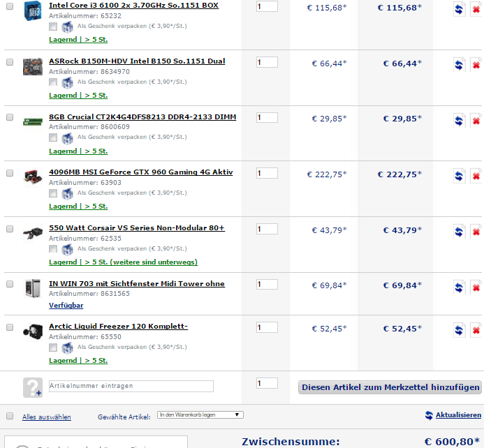The height and width of the screenshot is (448, 484).
Task: Click the Aktualisieren arrows icon
Action: pos(429,415)
